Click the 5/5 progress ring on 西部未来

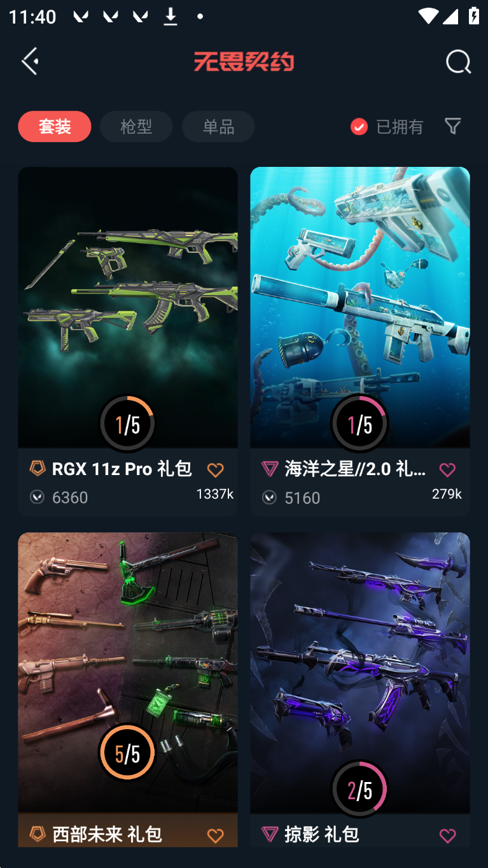point(127,753)
